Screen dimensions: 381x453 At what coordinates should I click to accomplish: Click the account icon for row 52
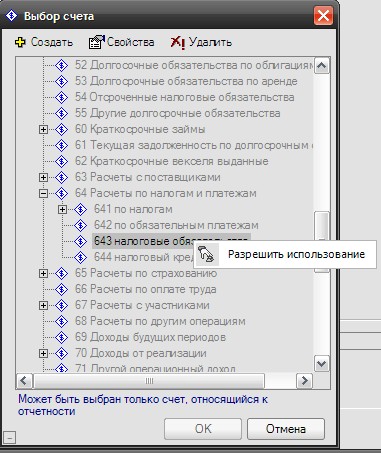pos(61,65)
